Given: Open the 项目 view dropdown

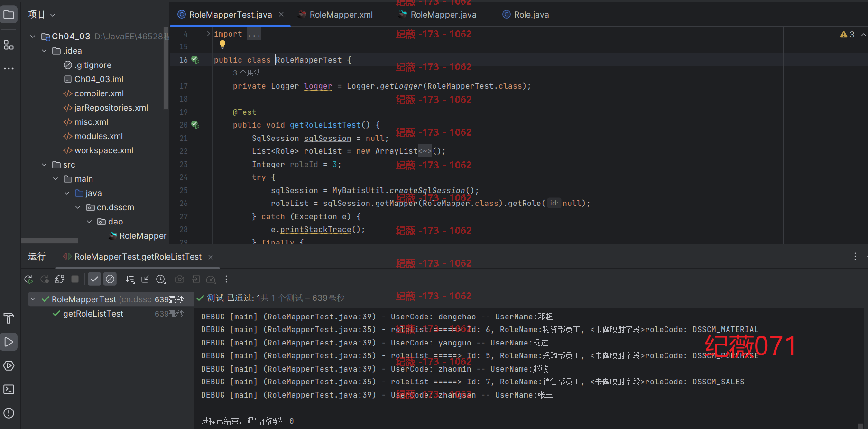Looking at the screenshot, I should tap(42, 15).
